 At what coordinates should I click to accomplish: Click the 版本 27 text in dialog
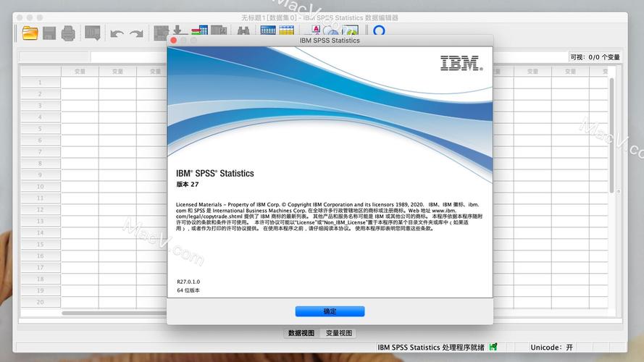coord(188,185)
